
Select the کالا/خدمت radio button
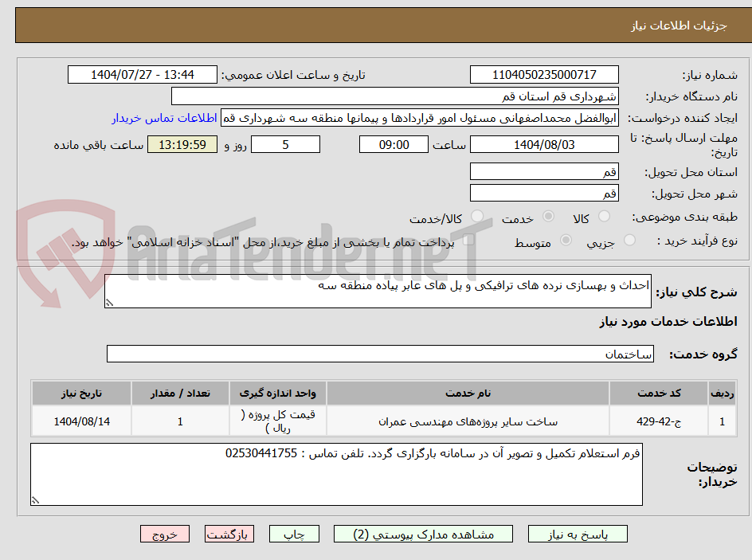477,217
